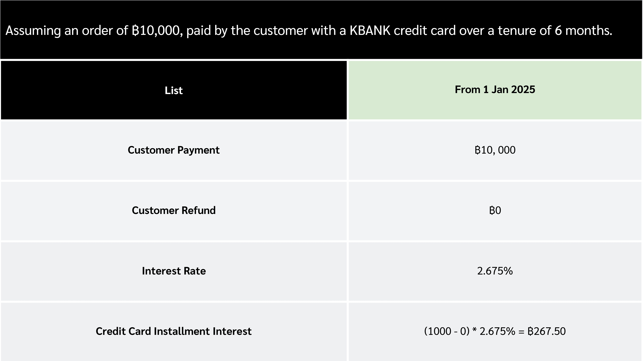Click "(1000 - 0)" in the interest formula
Viewport: 644px width, 361px height.
pyautogui.click(x=447, y=331)
